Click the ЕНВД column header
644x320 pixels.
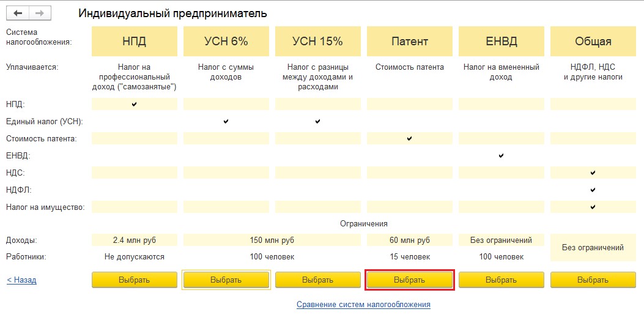click(x=501, y=42)
